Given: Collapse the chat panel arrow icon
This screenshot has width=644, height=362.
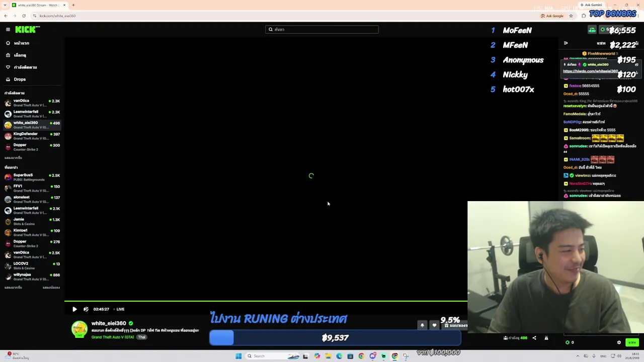Looking at the screenshot, I should pos(566,43).
